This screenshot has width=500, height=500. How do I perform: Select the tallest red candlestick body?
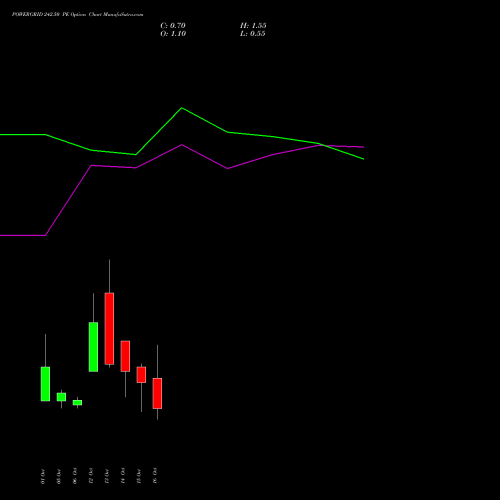(x=109, y=328)
